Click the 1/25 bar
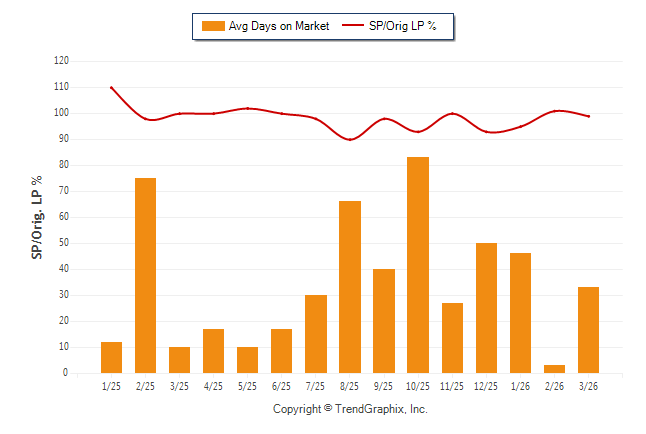This screenshot has height=434, width=646. [x=111, y=357]
